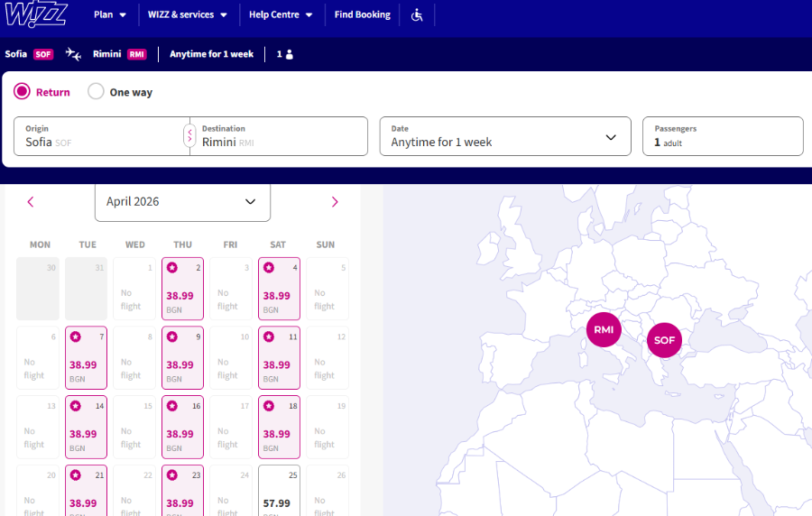Screen dimensions: 812x516
Task: Click the star badge on April 2
Action: pyautogui.click(x=172, y=268)
